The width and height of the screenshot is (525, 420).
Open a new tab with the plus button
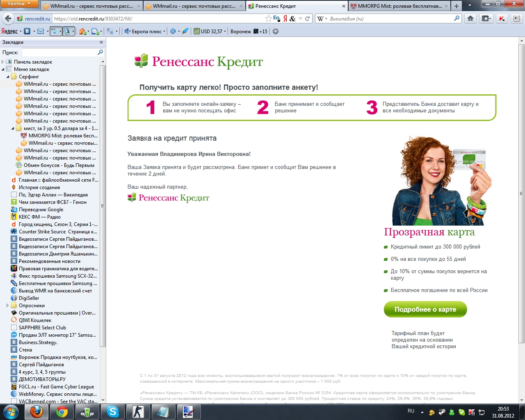[x=456, y=6]
